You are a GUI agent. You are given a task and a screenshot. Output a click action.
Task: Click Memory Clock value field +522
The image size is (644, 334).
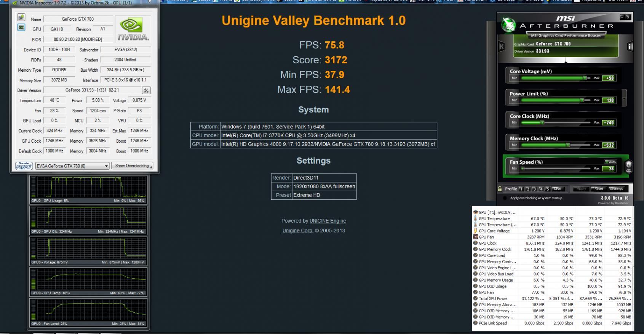pos(609,145)
